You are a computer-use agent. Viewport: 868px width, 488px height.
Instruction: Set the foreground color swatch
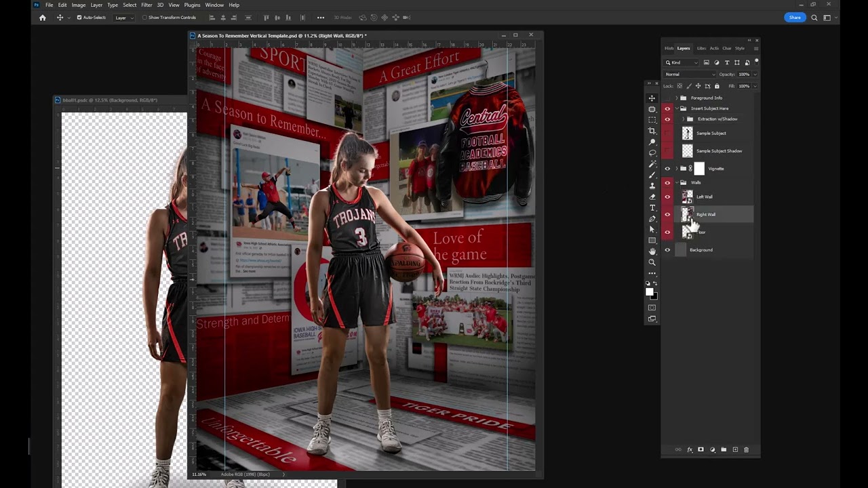point(649,292)
